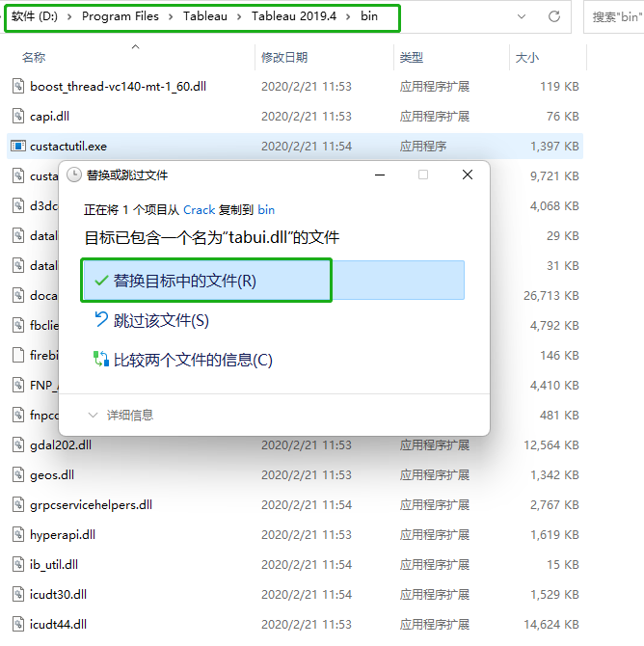The image size is (644, 646).
Task: Click the 14,624 KB size value
Action: pyautogui.click(x=551, y=625)
